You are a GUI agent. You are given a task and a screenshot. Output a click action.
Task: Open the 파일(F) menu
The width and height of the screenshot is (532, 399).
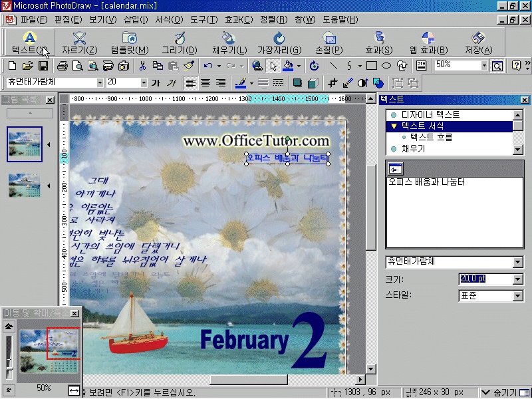(x=34, y=20)
